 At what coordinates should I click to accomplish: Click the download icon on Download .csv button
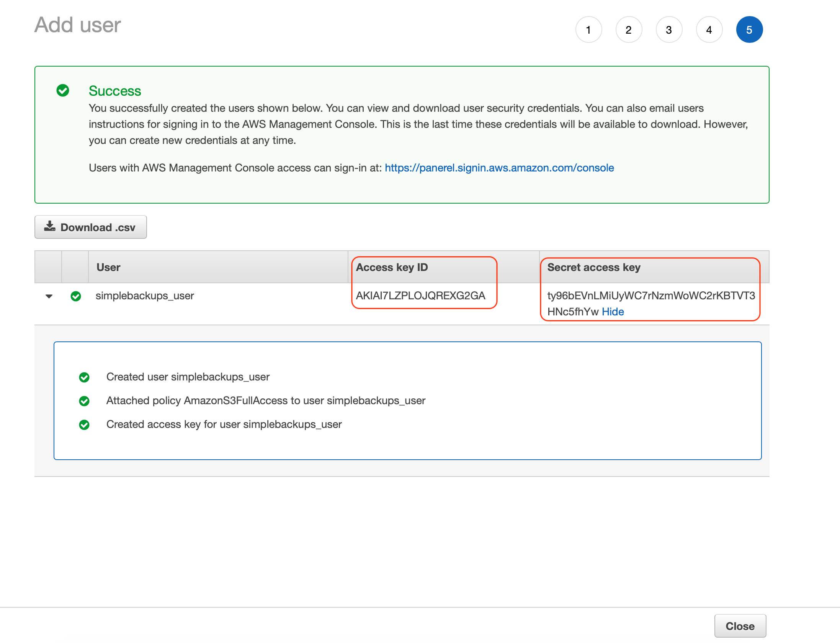pos(50,227)
